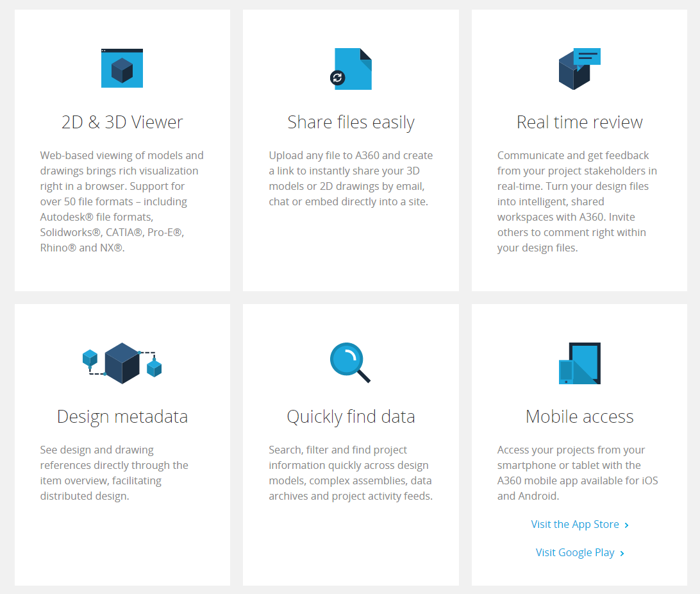Click the Design metadata linked cubes icon
This screenshot has height=594, width=700.
click(122, 363)
